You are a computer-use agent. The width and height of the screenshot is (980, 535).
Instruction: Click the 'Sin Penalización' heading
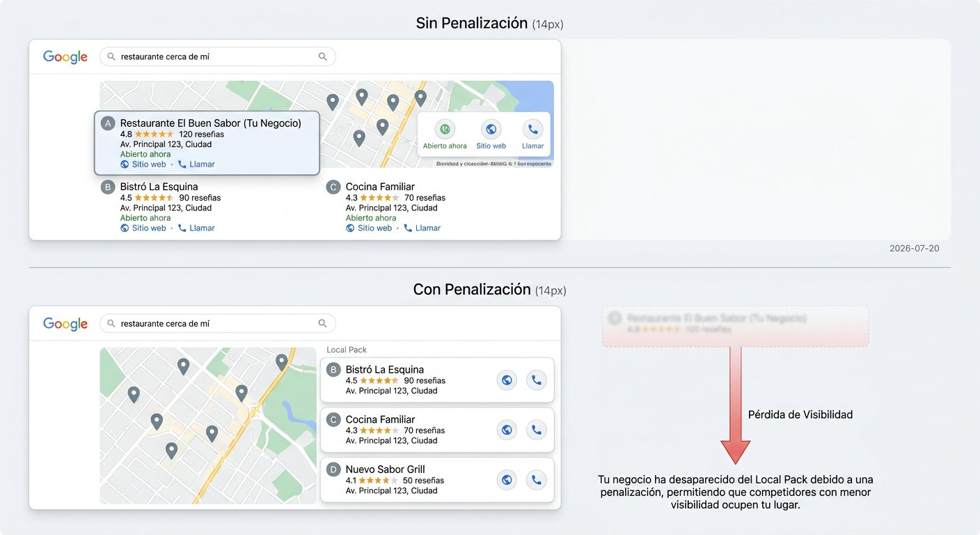[472, 23]
